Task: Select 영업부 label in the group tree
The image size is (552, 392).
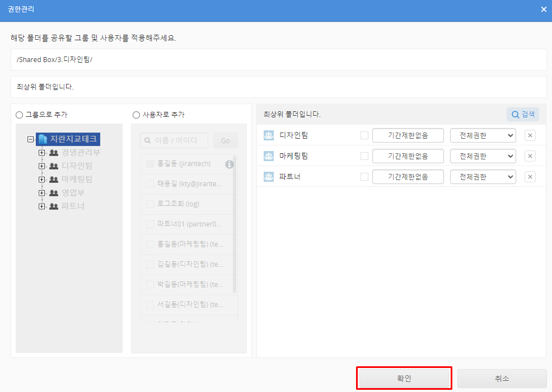Action: 73,193
